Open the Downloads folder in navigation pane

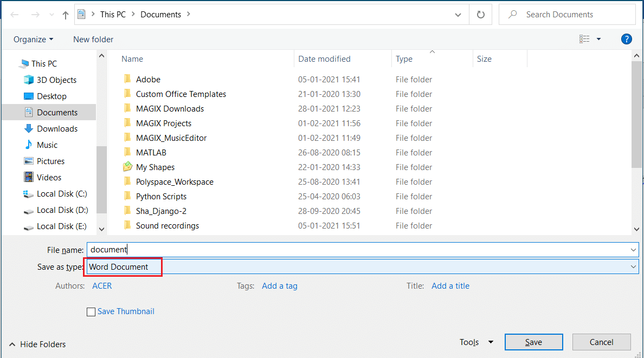(57, 129)
